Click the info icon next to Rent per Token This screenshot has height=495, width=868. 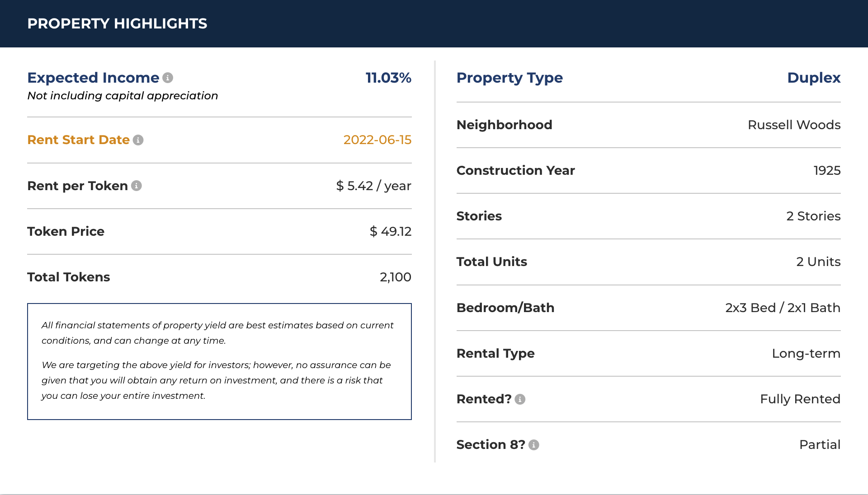(137, 186)
